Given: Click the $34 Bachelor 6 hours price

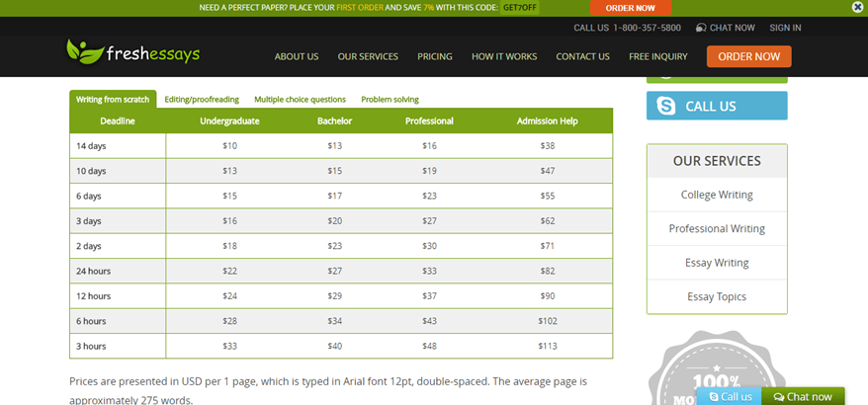Looking at the screenshot, I should point(335,321).
